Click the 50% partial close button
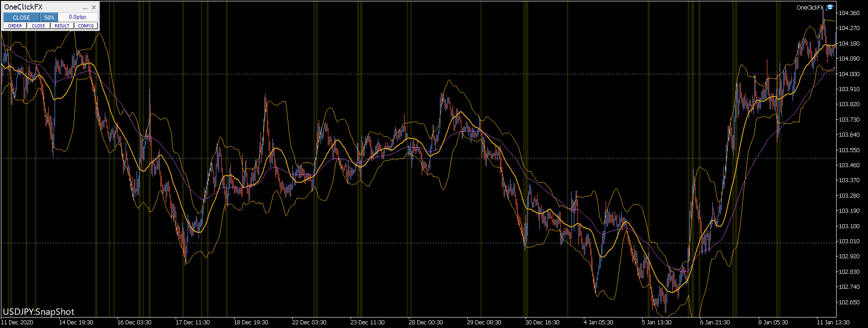 tap(49, 17)
